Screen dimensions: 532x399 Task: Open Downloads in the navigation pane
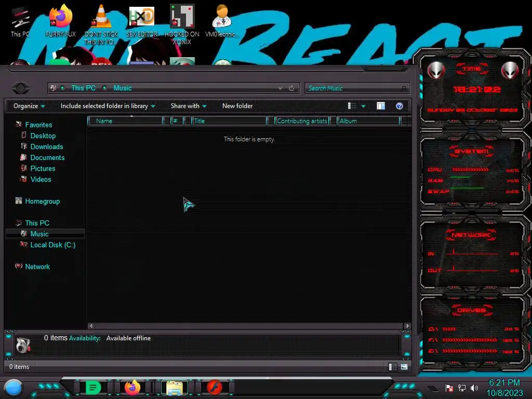[x=47, y=147]
